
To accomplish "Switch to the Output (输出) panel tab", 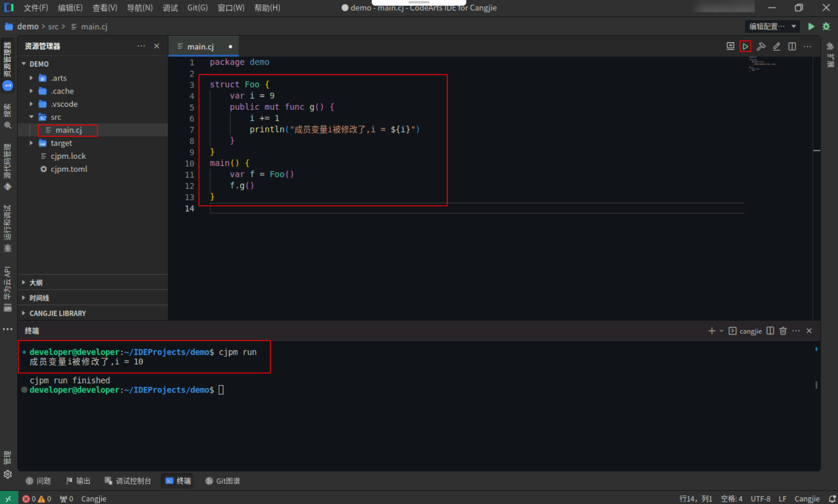I will point(78,481).
